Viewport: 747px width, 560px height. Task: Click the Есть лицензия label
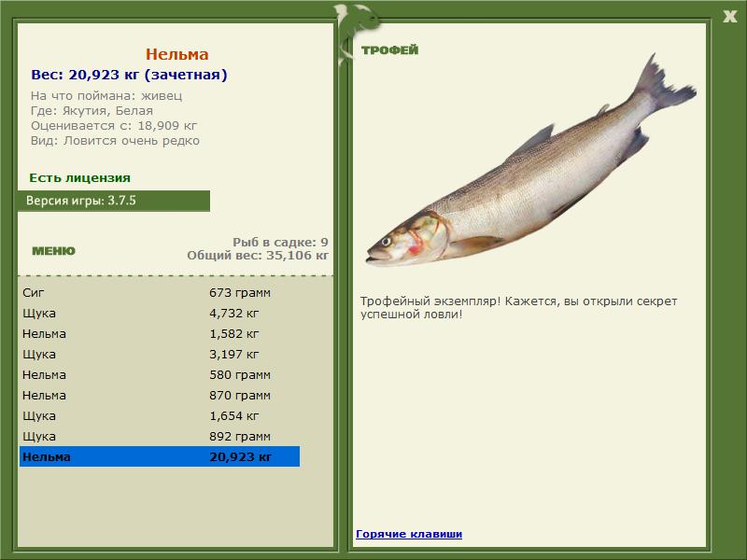click(x=79, y=177)
